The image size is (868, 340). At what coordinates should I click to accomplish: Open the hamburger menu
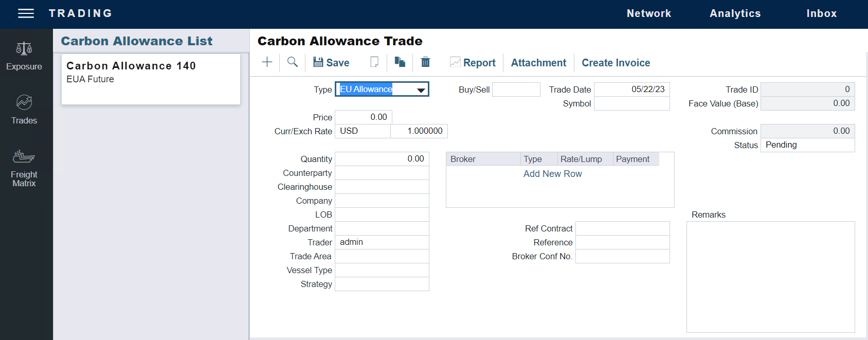pos(26,13)
